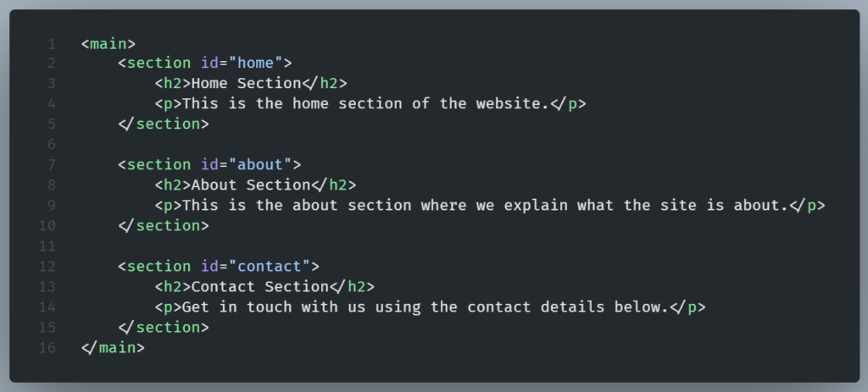
Task: Click the "Get in touch with us" paragraph
Action: [x=425, y=307]
